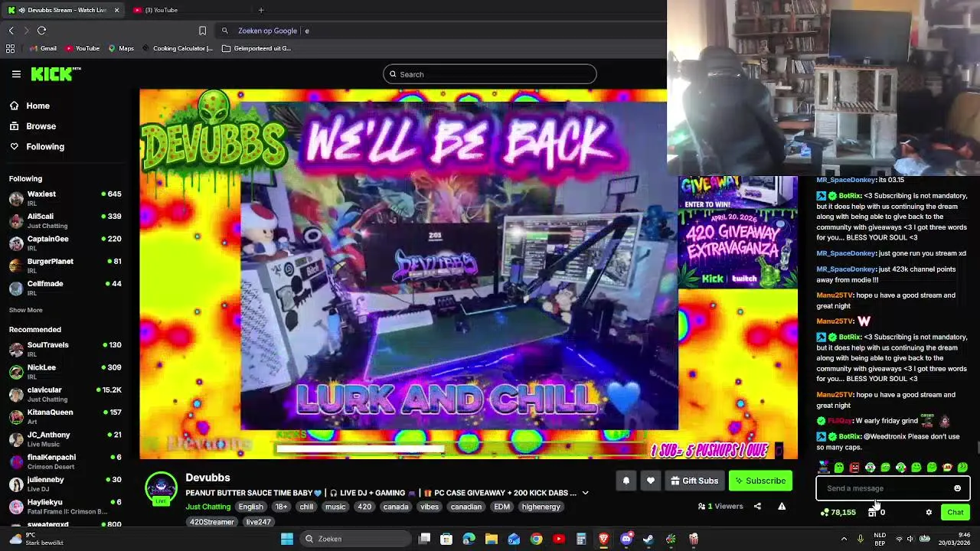Send message with Chat button
This screenshot has height=551, width=980.
point(955,512)
